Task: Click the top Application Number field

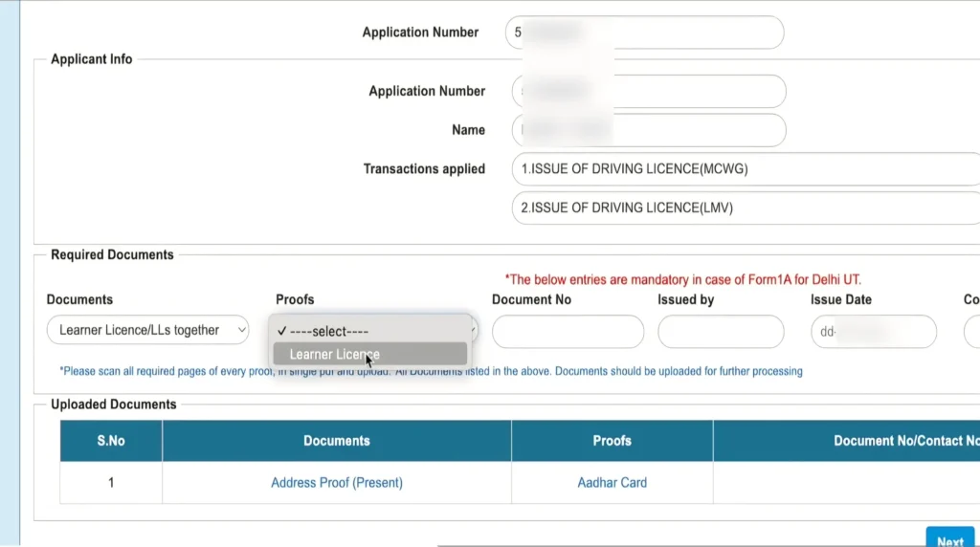Action: (644, 33)
